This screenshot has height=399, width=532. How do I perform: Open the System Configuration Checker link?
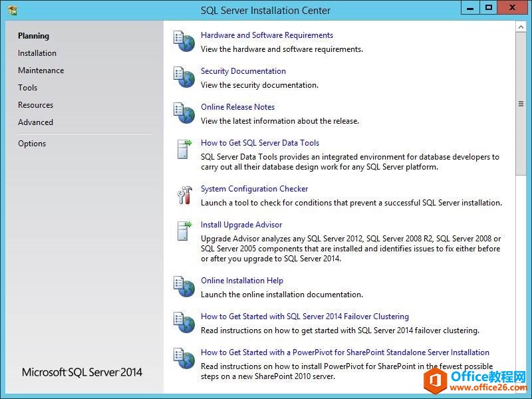click(255, 189)
